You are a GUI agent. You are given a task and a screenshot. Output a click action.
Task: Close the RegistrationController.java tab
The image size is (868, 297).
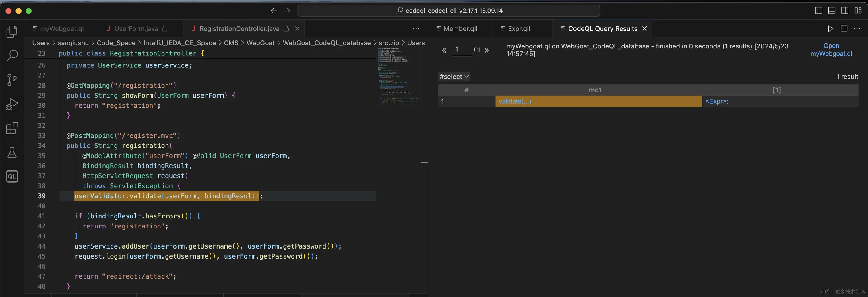coord(297,29)
